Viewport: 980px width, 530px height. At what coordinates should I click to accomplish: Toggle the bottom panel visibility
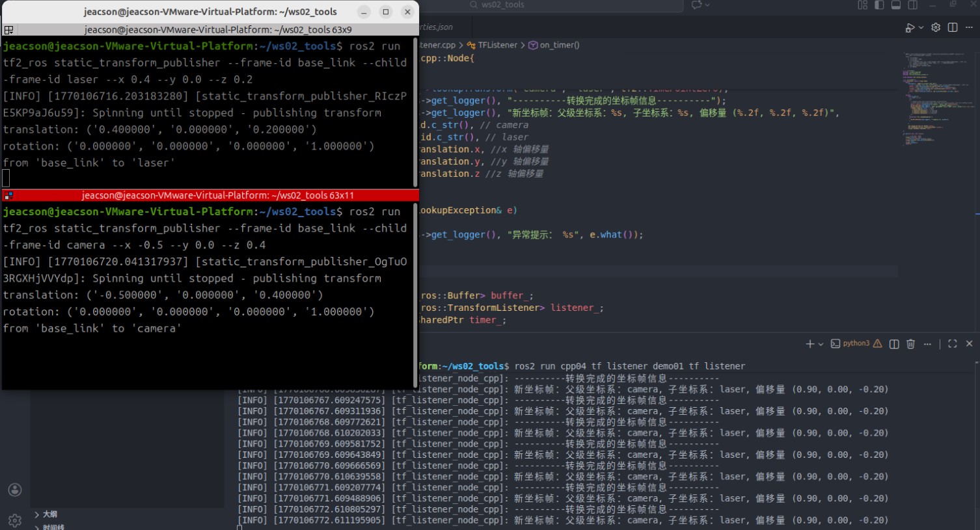(x=896, y=5)
